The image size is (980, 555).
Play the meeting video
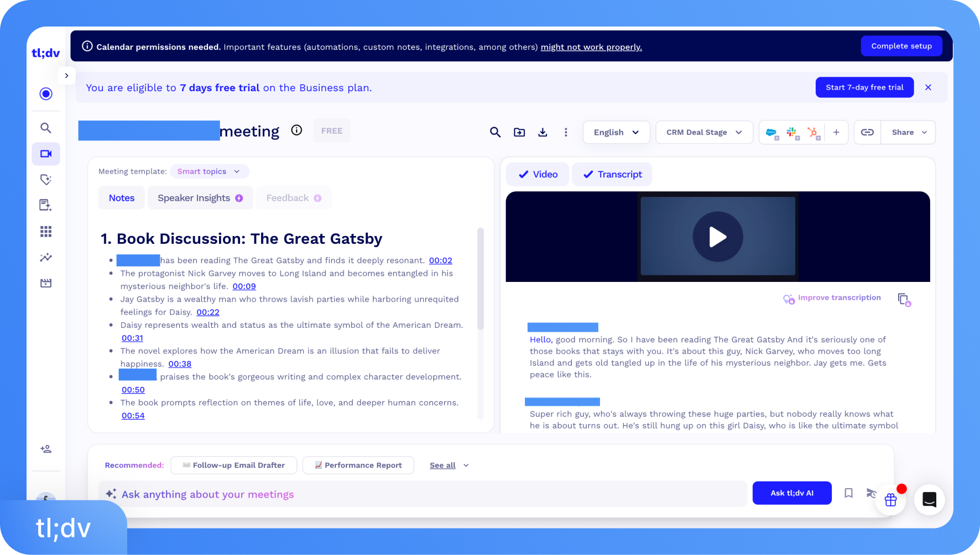pyautogui.click(x=717, y=237)
